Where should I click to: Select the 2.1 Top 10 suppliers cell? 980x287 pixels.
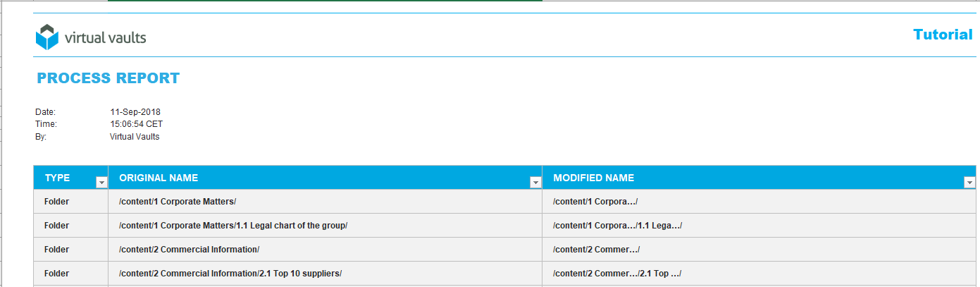tap(230, 274)
